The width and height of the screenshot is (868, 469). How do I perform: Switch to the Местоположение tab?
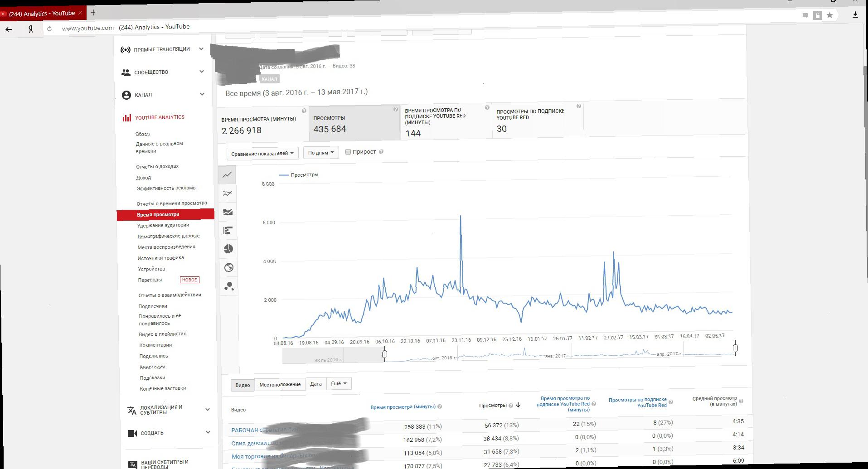[x=280, y=384]
